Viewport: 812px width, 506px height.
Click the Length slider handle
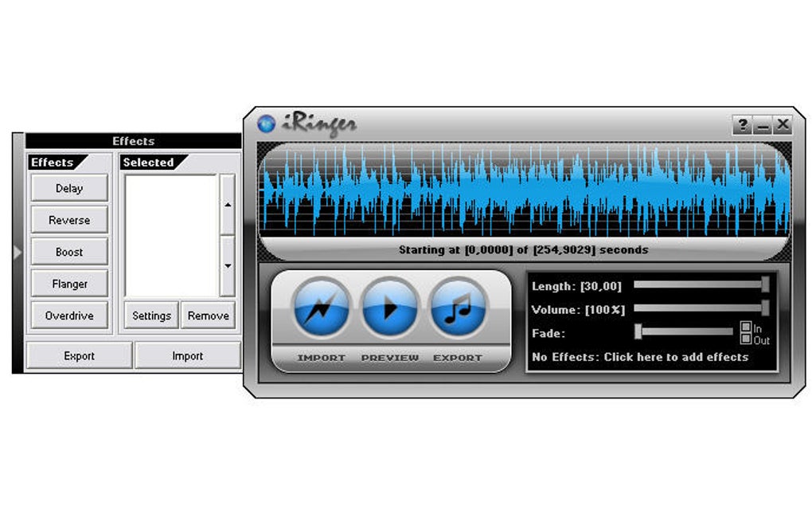[765, 284]
